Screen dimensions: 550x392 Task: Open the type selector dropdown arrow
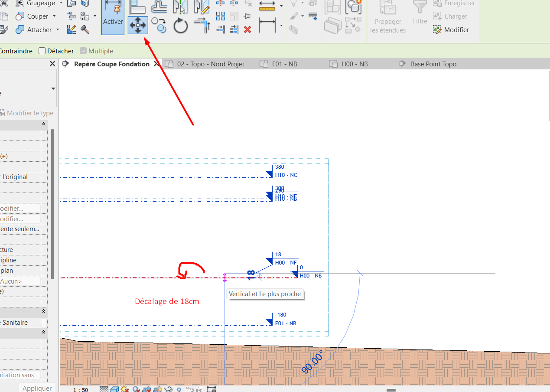pyautogui.click(x=53, y=88)
